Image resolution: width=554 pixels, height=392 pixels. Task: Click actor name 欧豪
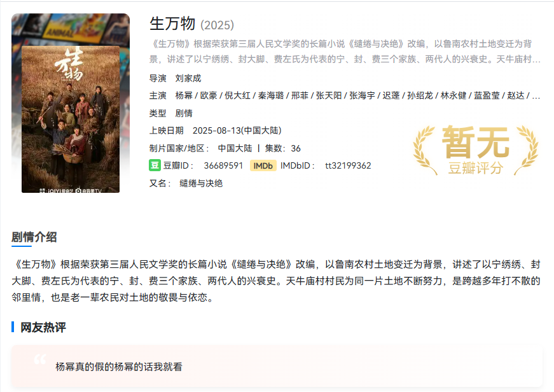pos(209,96)
